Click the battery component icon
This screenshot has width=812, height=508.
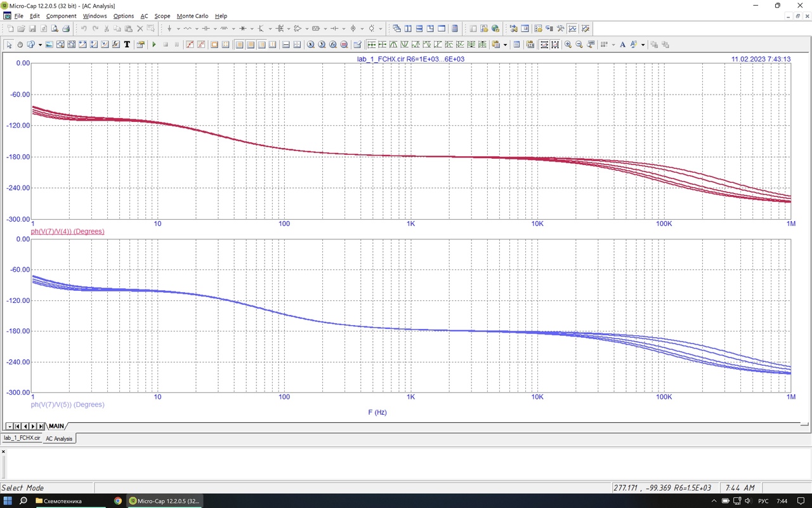tap(334, 29)
